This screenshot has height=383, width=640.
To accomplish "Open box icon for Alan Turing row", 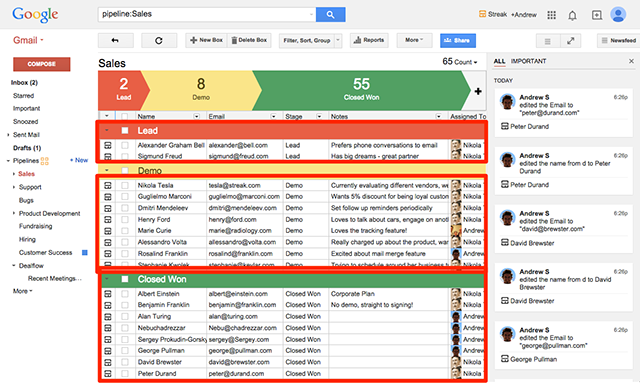I will 108,316.
